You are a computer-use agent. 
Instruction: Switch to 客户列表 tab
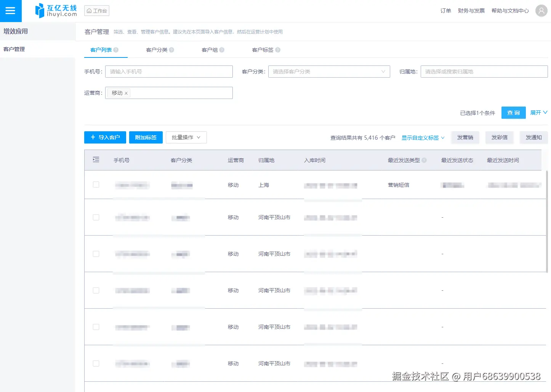[x=101, y=50]
